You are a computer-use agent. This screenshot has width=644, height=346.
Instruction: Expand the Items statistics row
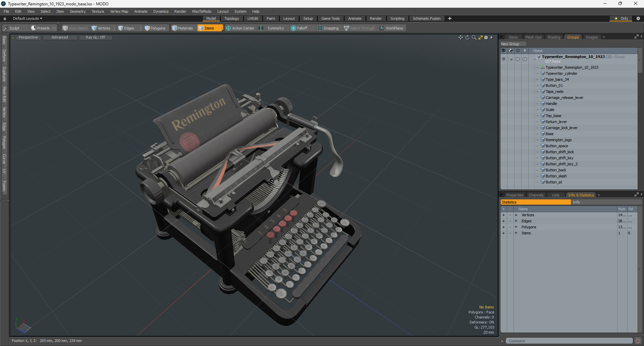(x=516, y=233)
